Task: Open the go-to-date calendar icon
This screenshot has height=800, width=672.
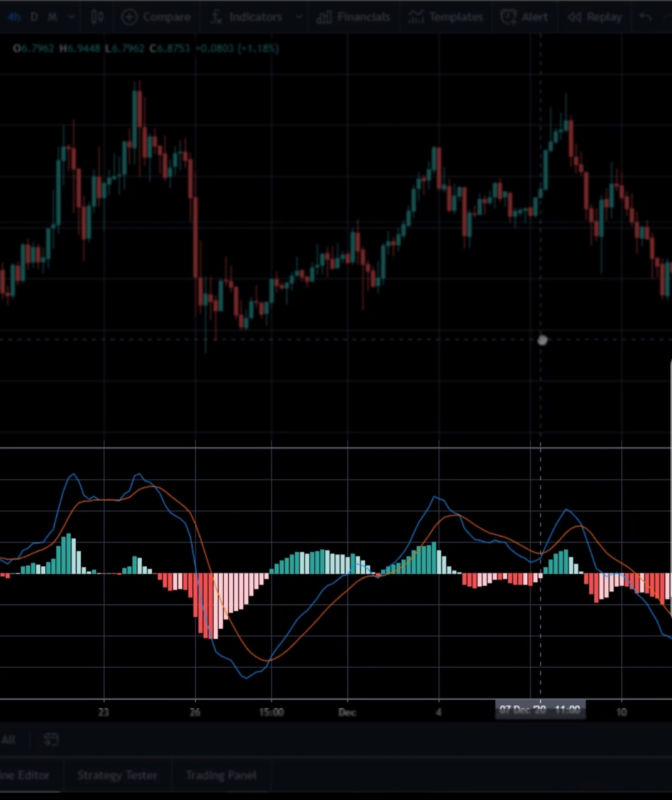Action: pos(51,740)
